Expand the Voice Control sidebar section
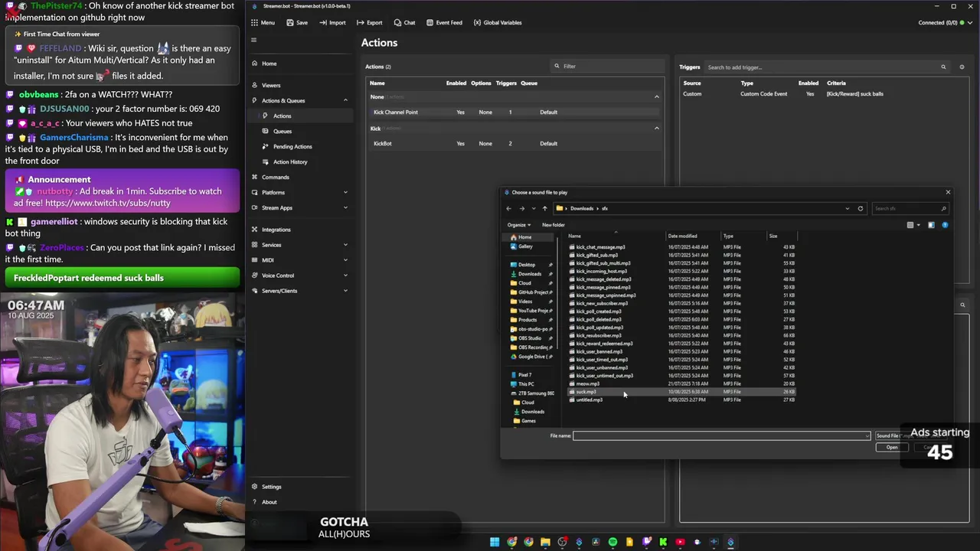980x551 pixels. click(300, 275)
